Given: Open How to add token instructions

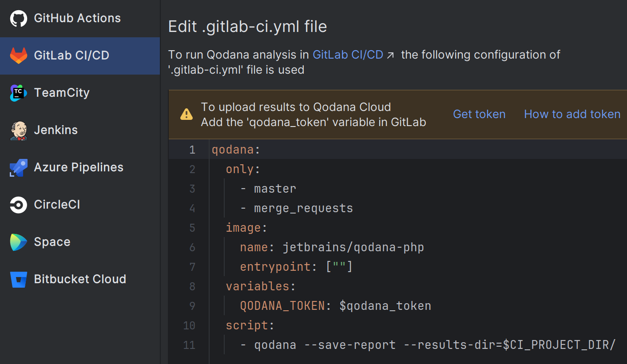Looking at the screenshot, I should click(572, 114).
